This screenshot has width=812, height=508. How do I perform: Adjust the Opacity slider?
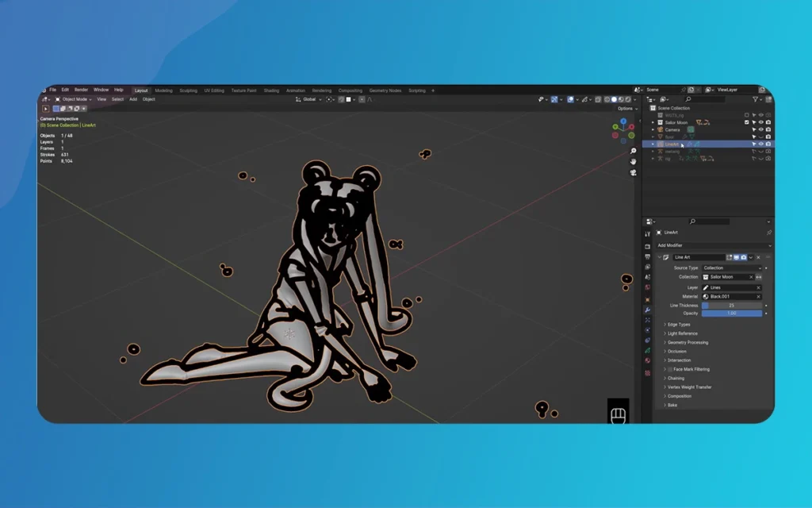pos(732,314)
